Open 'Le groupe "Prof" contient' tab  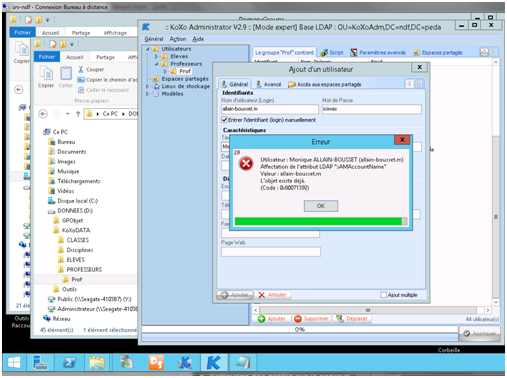(x=284, y=53)
